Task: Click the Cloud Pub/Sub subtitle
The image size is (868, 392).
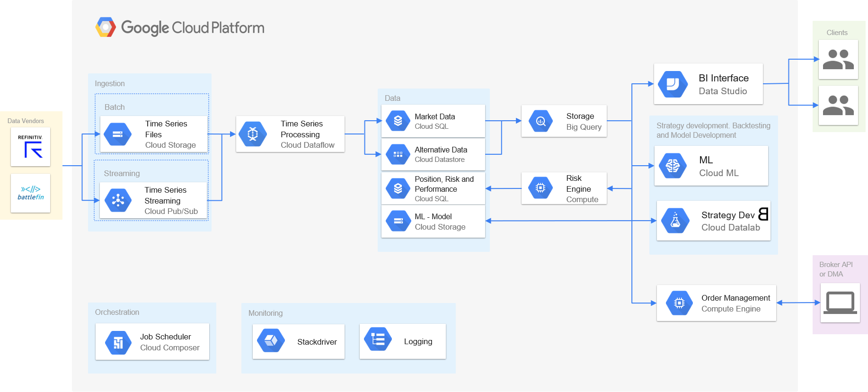Action: click(x=171, y=211)
